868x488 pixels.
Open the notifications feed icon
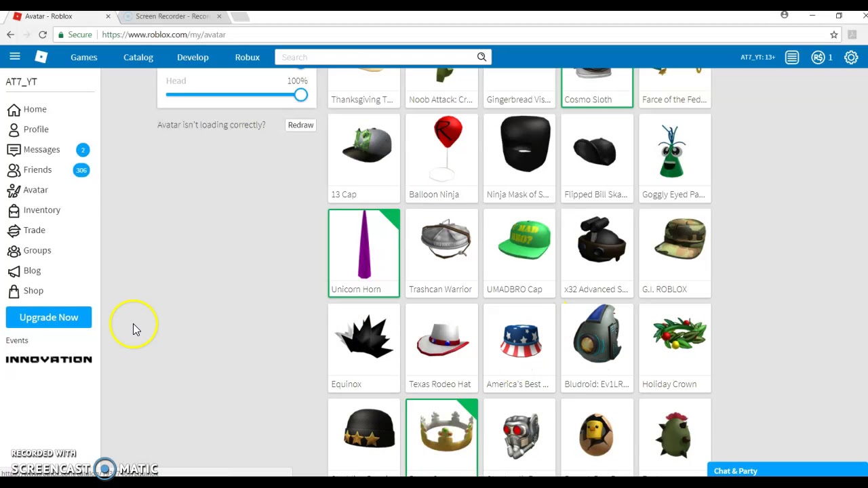791,58
